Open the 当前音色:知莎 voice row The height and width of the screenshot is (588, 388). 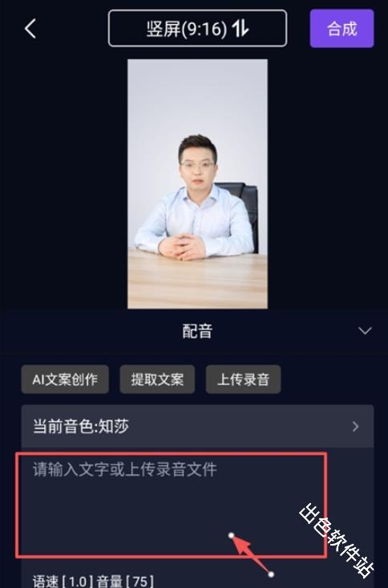(197, 426)
